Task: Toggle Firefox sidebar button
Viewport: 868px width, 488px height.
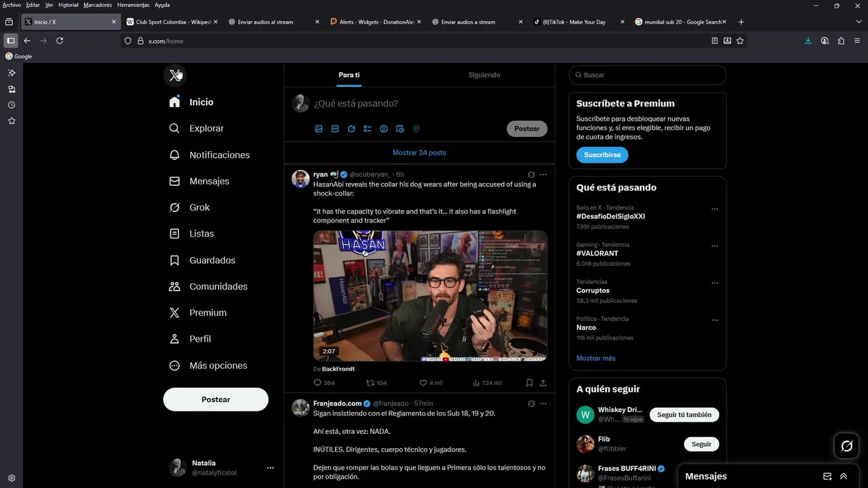Action: [x=10, y=41]
